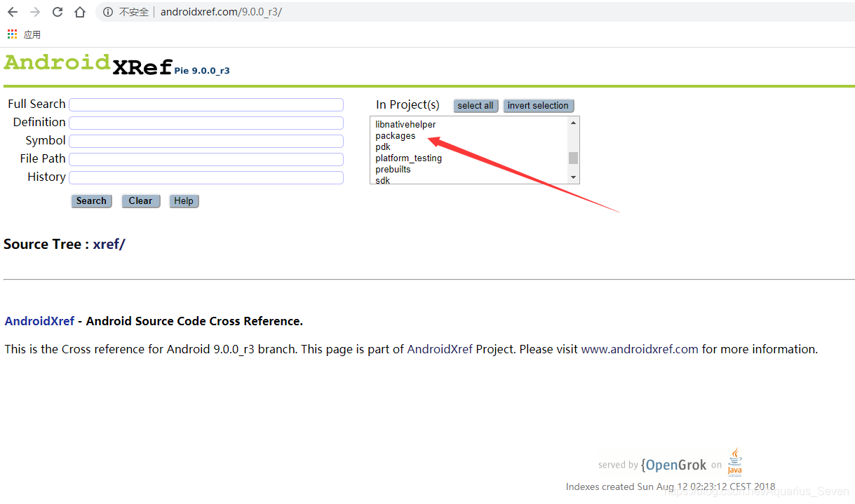855x504 pixels.
Task: Select libnativehelper in project list
Action: [405, 125]
